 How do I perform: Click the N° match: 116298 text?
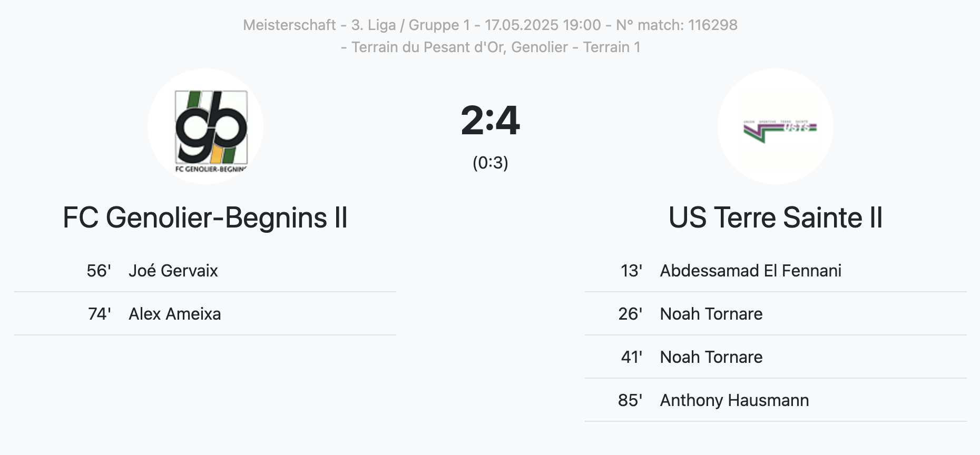(677, 25)
